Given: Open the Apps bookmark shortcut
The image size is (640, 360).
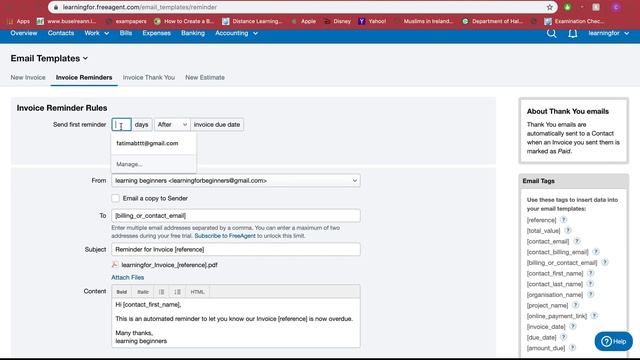Looking at the screenshot, I should pyautogui.click(x=19, y=21).
